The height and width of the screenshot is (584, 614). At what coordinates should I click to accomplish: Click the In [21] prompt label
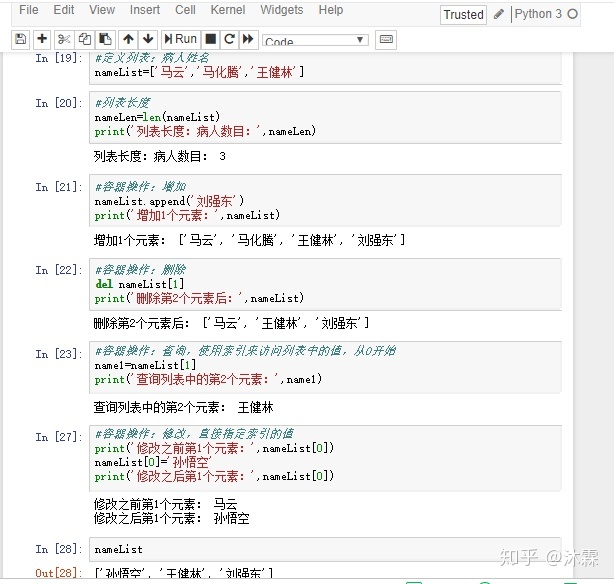pyautogui.click(x=59, y=187)
